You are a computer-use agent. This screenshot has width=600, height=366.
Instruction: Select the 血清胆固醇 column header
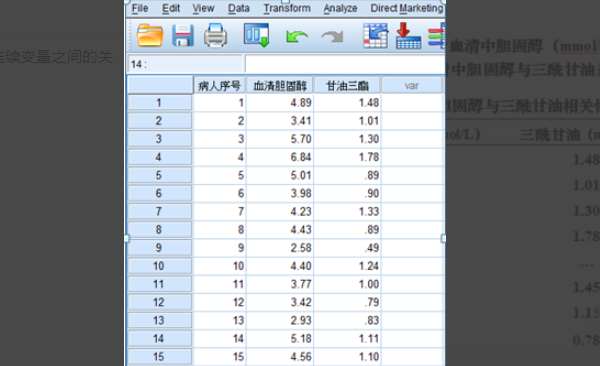pyautogui.click(x=280, y=85)
